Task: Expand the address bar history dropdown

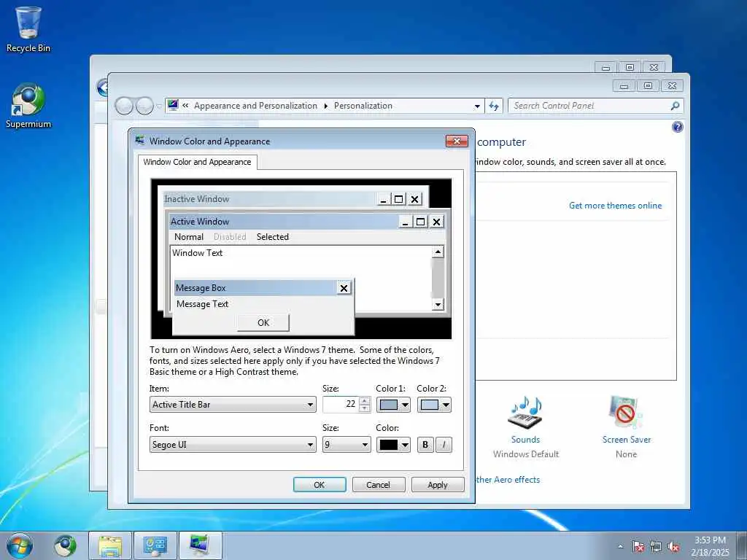Action: [x=477, y=106]
